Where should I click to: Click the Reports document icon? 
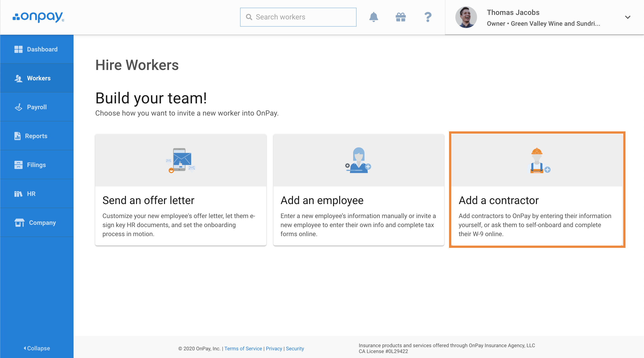click(x=17, y=136)
